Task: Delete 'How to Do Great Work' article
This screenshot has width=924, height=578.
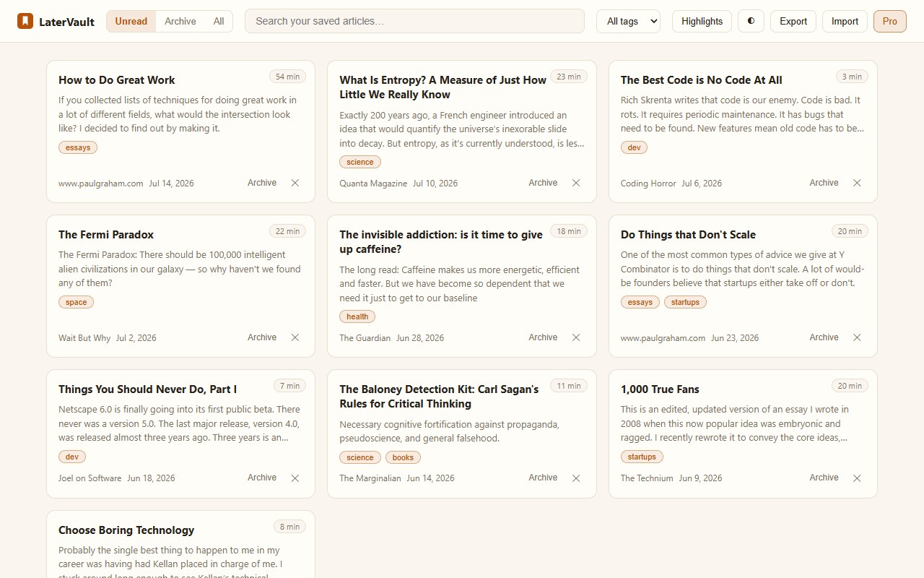Action: (295, 183)
